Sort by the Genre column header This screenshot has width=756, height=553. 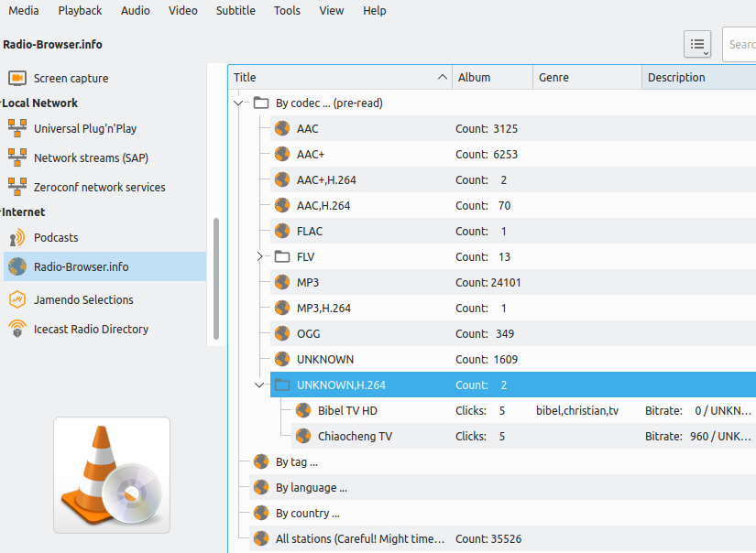(x=587, y=78)
